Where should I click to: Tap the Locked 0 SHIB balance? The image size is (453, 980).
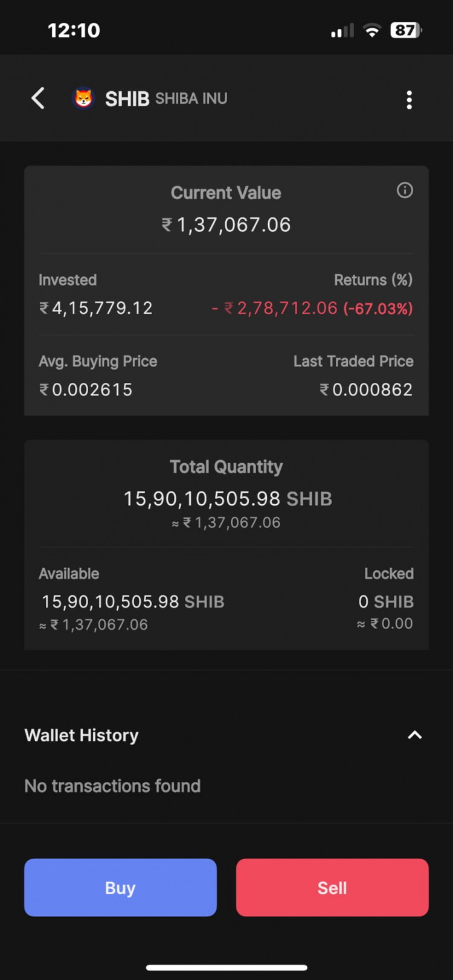386,601
